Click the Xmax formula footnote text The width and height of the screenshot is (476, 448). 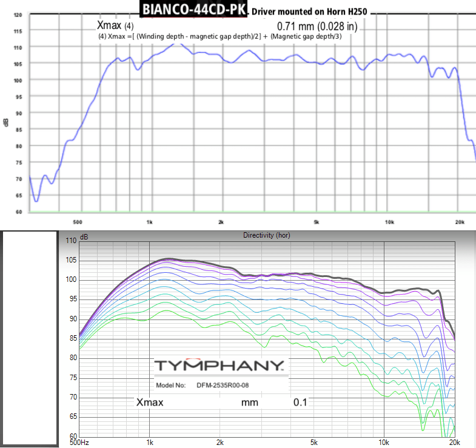coord(220,36)
